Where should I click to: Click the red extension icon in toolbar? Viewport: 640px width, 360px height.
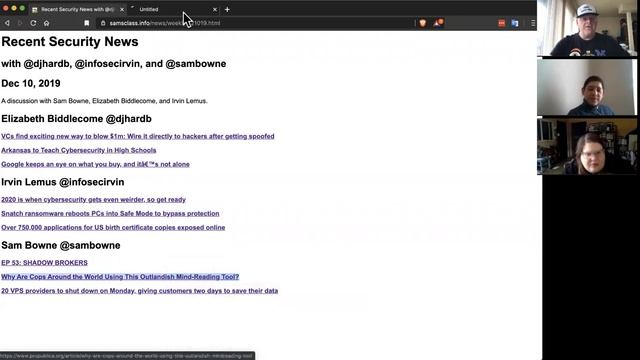[502, 24]
